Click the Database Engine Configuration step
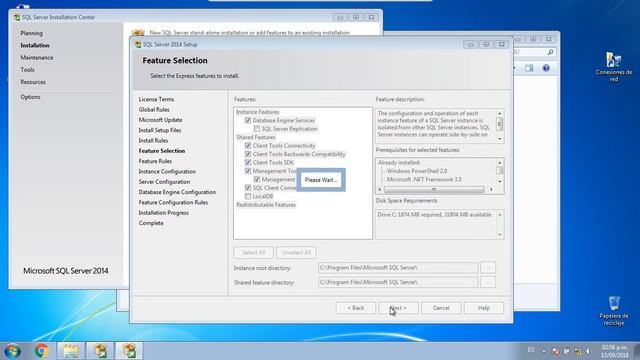Screen dimensions: 640x360 pyautogui.click(x=177, y=192)
